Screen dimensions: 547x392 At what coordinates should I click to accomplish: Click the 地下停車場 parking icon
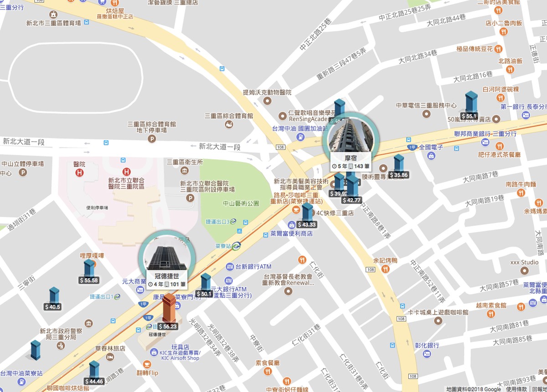pyautogui.click(x=151, y=139)
